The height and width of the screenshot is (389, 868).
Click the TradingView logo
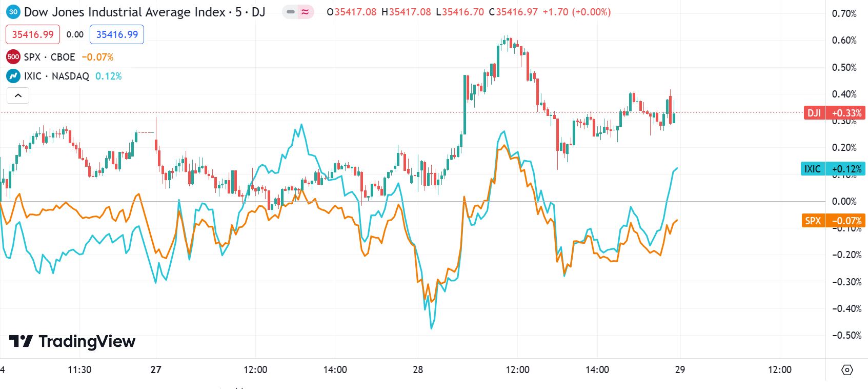click(72, 341)
